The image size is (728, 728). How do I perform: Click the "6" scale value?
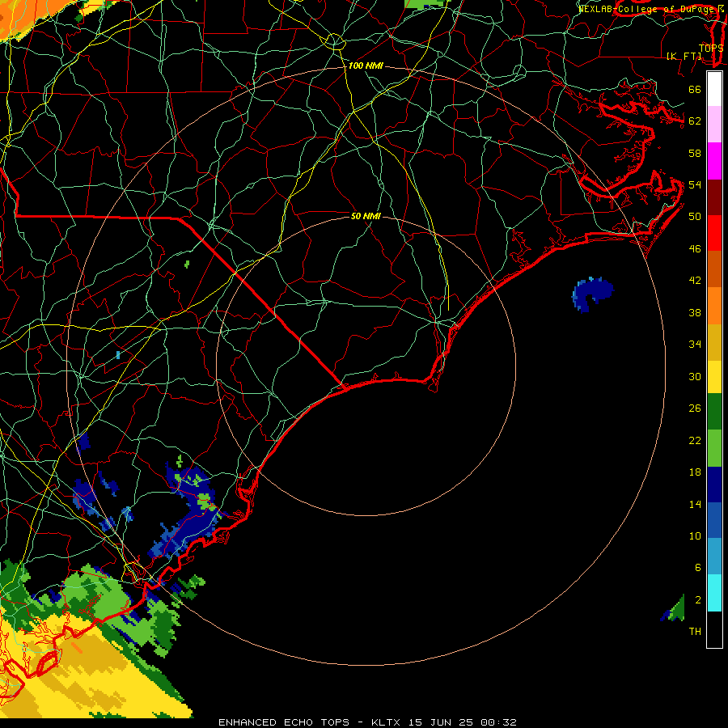tap(698, 567)
